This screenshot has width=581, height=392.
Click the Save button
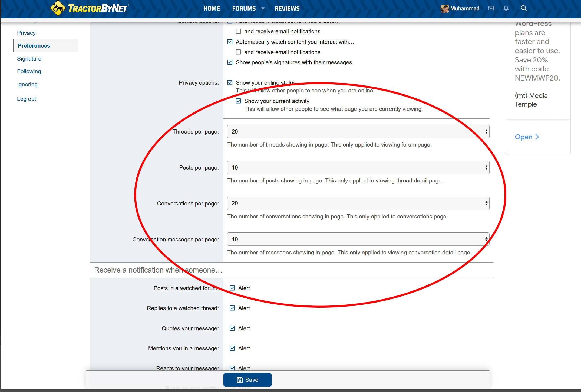[x=247, y=380]
